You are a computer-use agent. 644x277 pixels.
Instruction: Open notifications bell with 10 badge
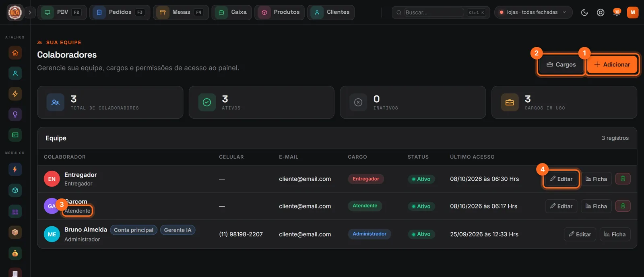coord(617,12)
